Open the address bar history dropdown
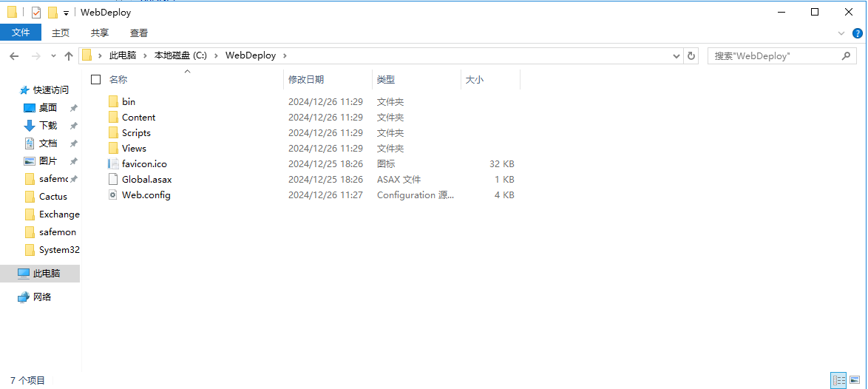 pos(677,56)
